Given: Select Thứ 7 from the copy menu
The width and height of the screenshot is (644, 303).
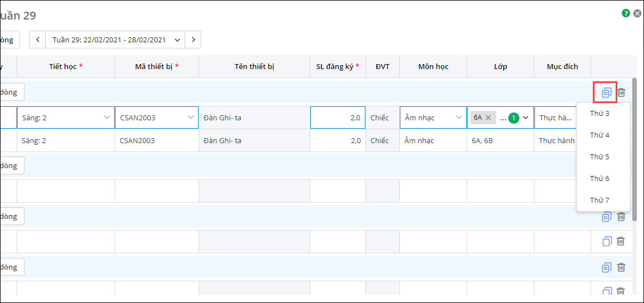Looking at the screenshot, I should point(600,201).
